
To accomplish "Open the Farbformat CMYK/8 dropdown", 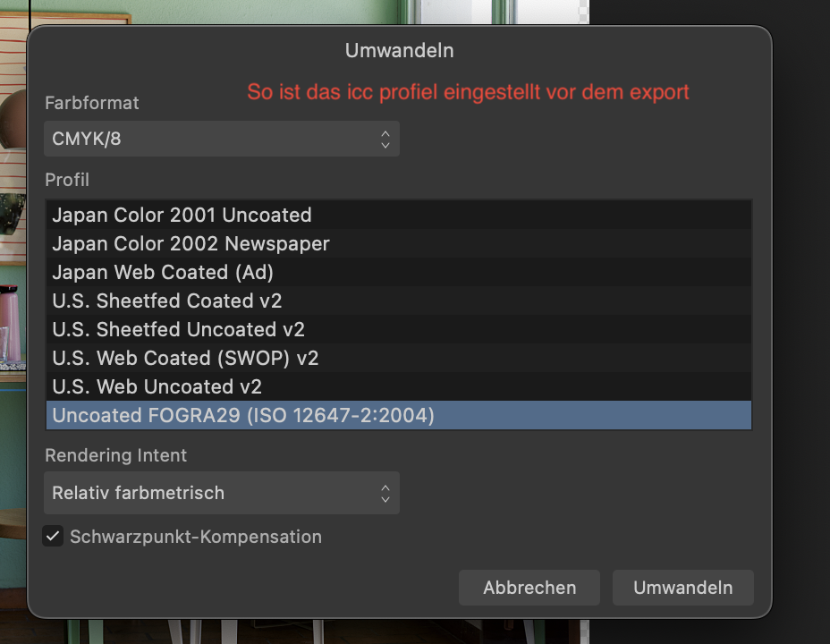I will [222, 139].
